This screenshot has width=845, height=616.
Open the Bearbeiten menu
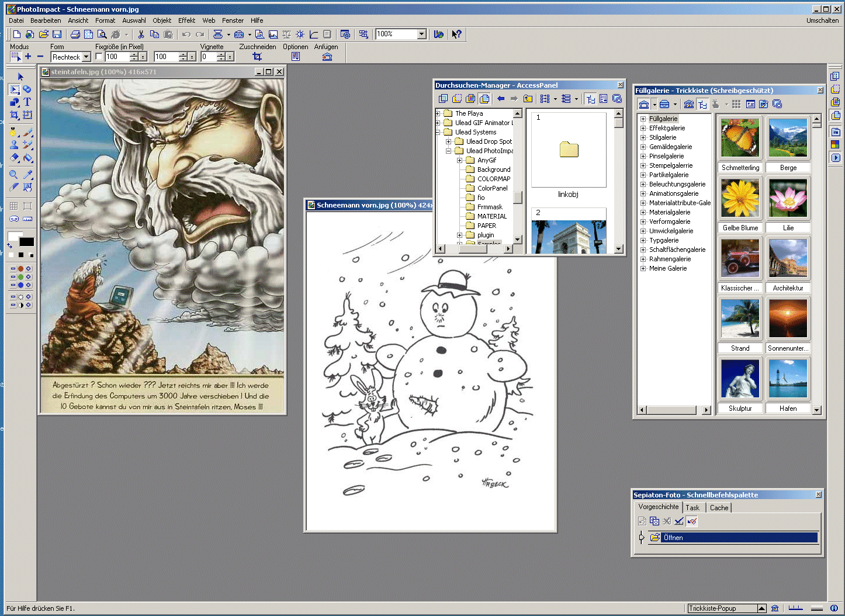tap(46, 20)
